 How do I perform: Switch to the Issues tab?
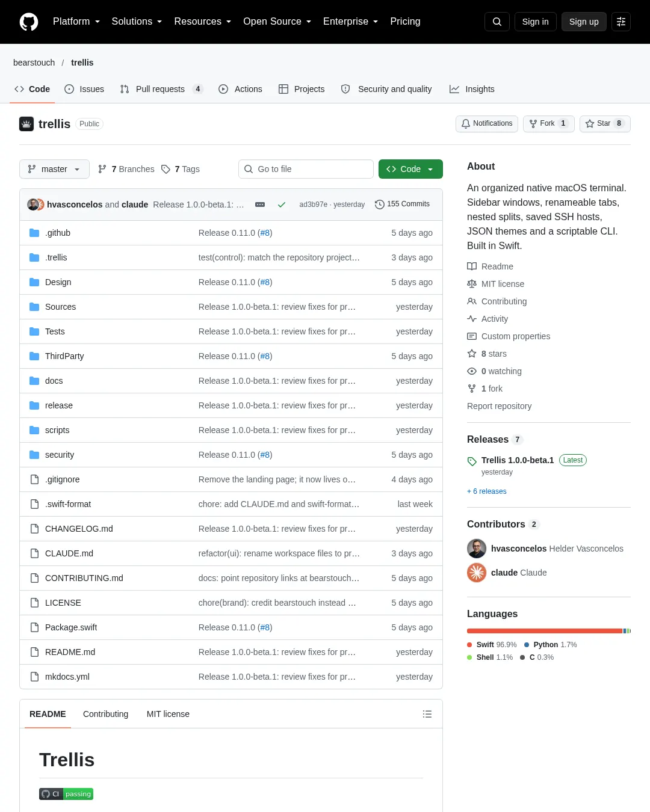pyautogui.click(x=84, y=89)
